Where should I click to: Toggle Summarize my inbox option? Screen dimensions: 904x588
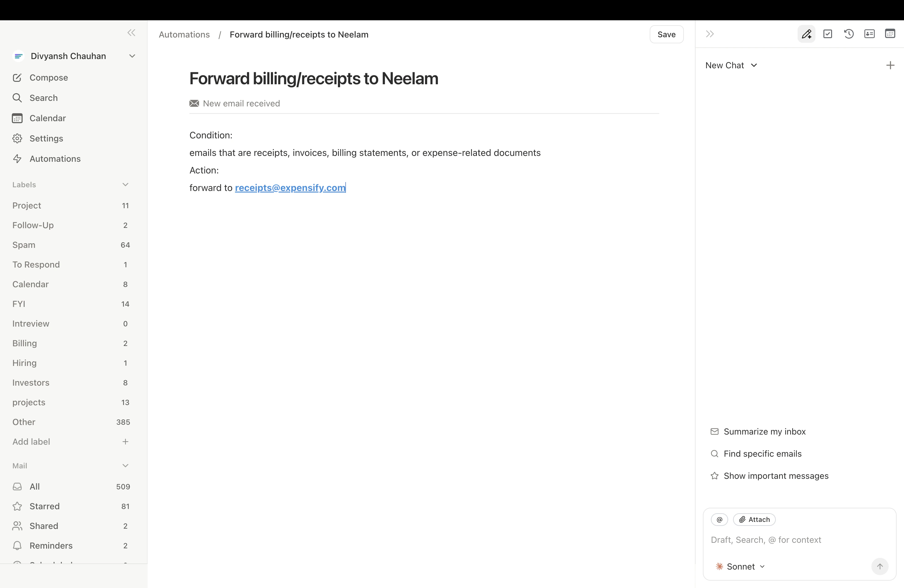click(765, 431)
